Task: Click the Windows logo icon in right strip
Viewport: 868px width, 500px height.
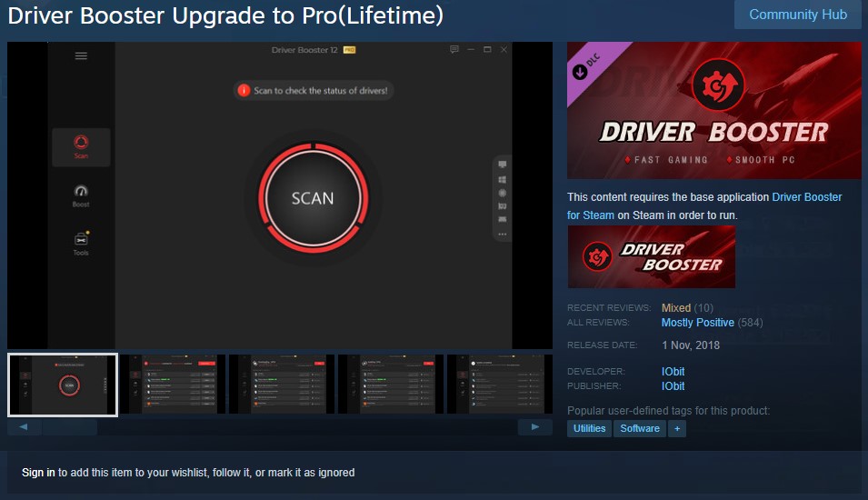Action: coord(502,179)
